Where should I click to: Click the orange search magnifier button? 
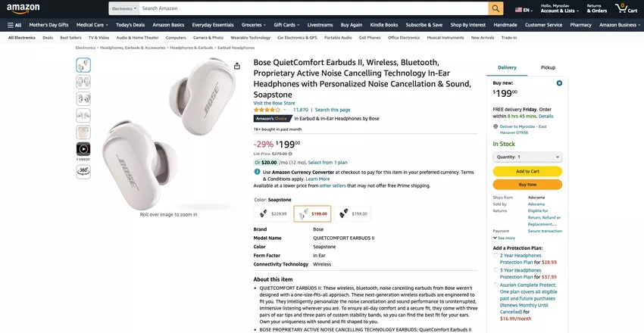click(496, 8)
